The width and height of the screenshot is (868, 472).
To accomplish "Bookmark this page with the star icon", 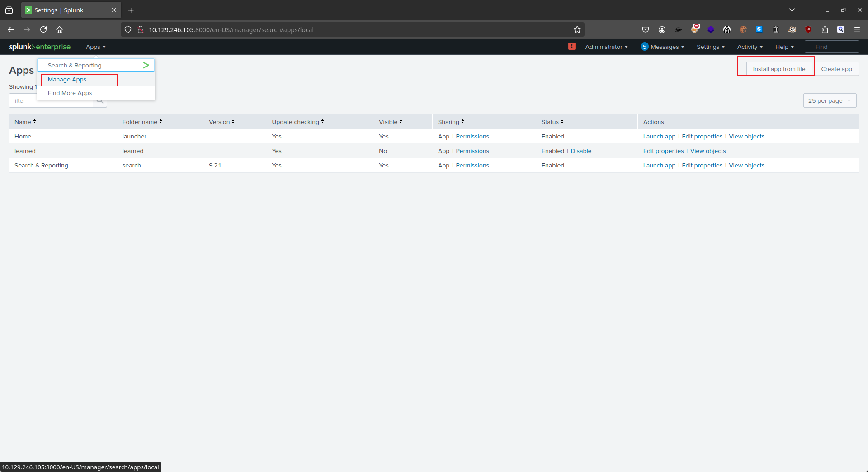I will point(577,29).
